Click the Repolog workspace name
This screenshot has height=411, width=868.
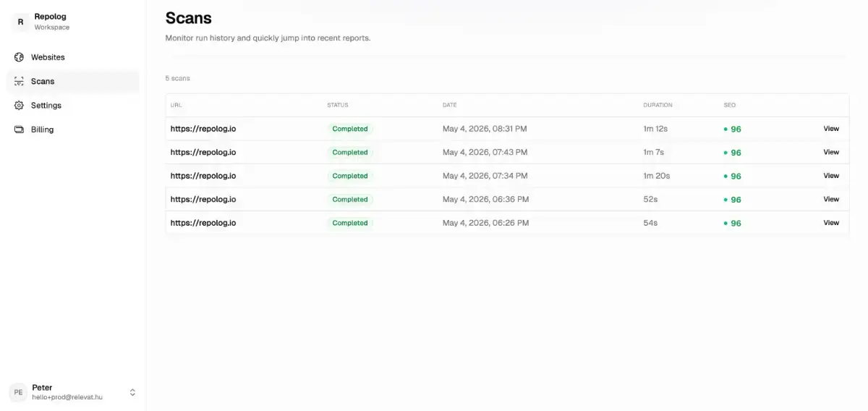tap(50, 17)
